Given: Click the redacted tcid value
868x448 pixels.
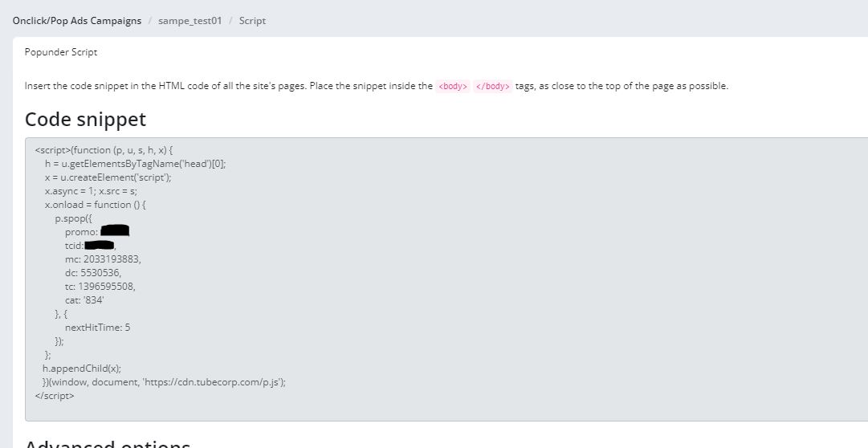Looking at the screenshot, I should 99,246.
